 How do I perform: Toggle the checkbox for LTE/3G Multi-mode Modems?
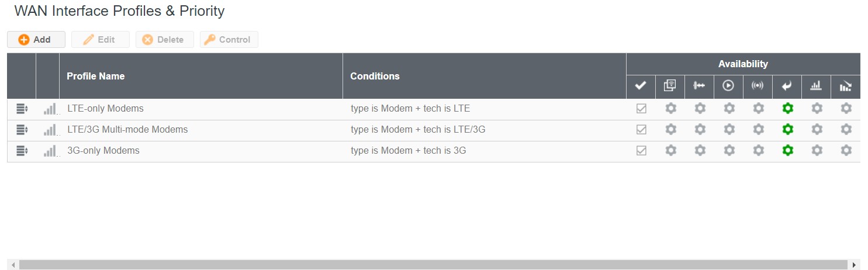(641, 130)
